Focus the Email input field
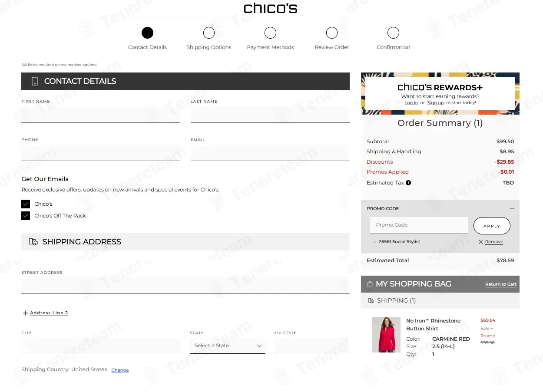The image size is (543, 392). pyautogui.click(x=270, y=153)
